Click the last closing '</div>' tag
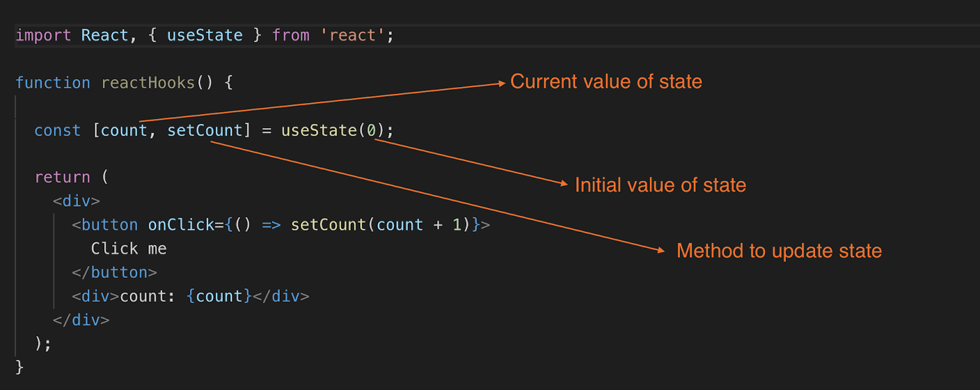 pos(81,320)
